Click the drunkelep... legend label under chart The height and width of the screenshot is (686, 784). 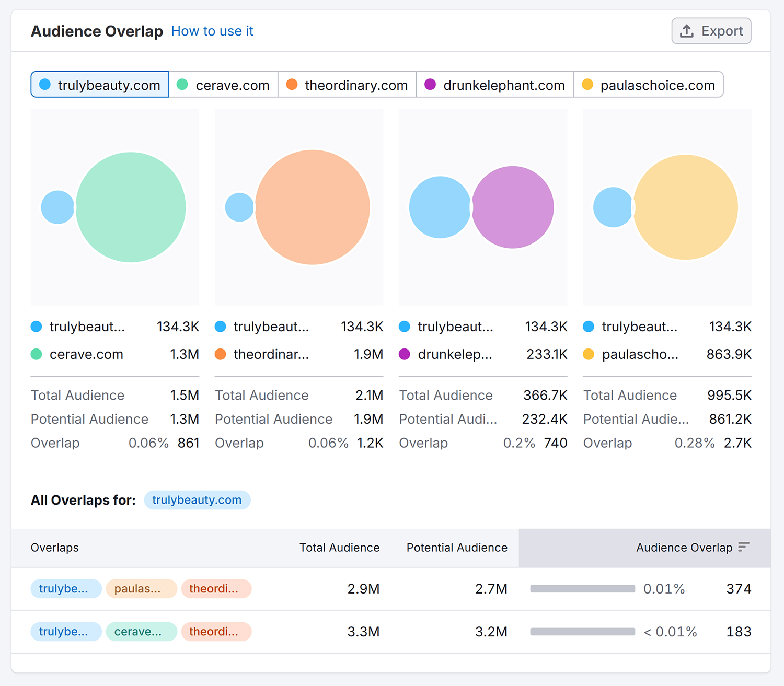[x=455, y=354]
